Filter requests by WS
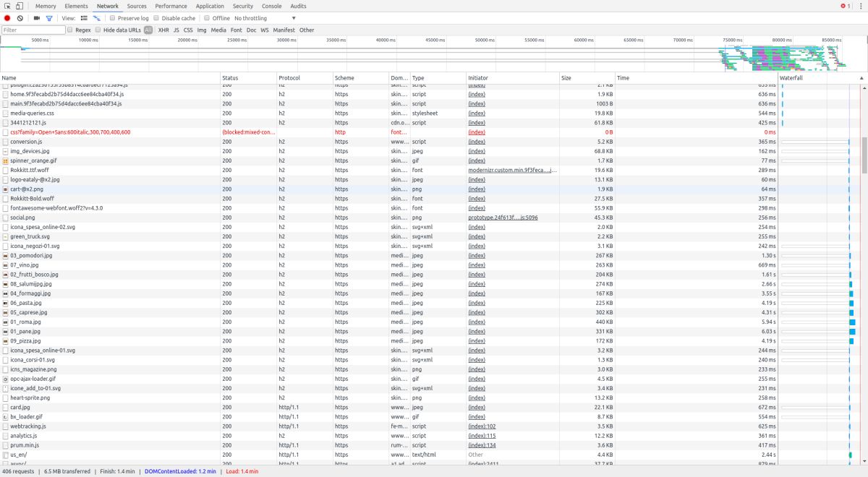Screen dimensions: 868x477 265,30
